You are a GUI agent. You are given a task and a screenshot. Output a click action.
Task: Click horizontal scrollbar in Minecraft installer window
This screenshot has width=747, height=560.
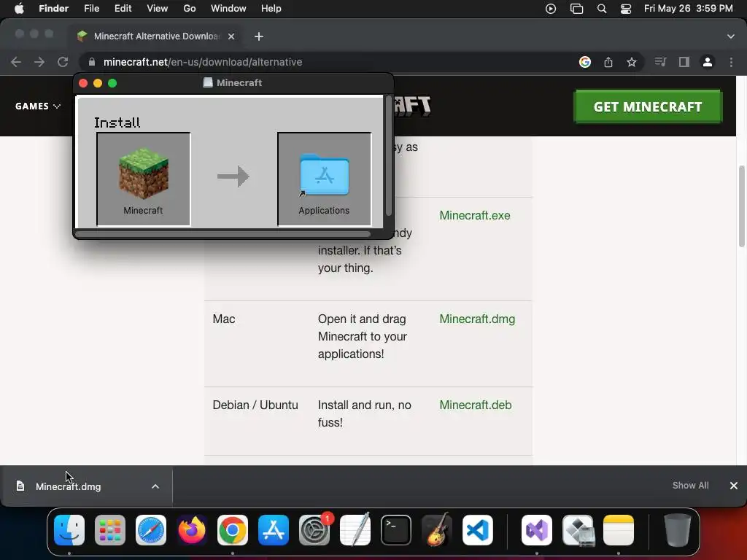tap(222, 234)
